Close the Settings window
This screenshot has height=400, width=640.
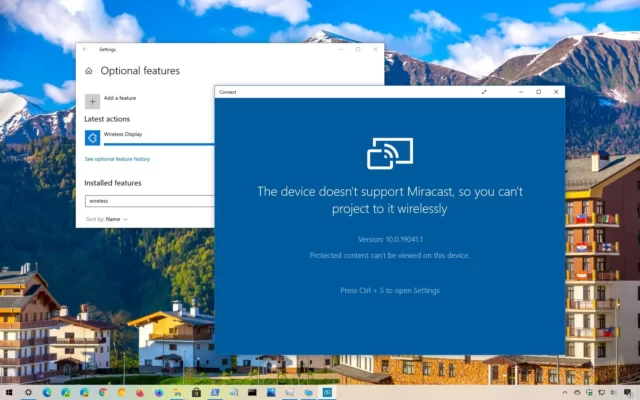tap(376, 49)
